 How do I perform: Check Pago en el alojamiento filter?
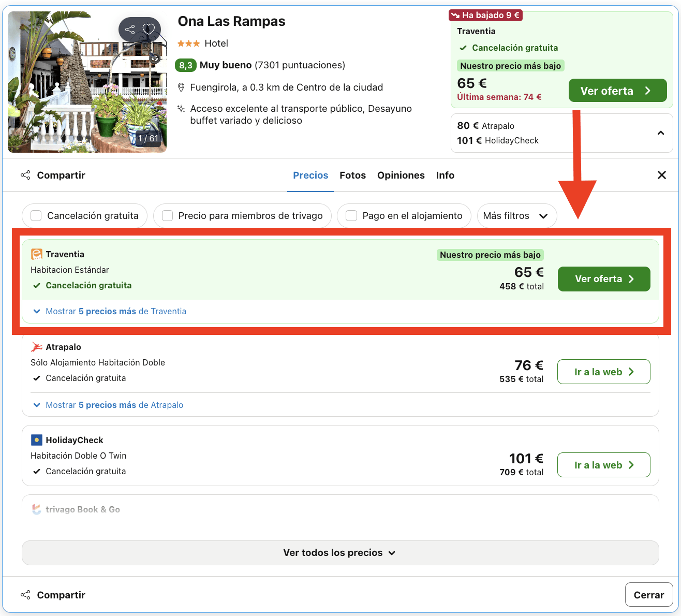pos(351,215)
